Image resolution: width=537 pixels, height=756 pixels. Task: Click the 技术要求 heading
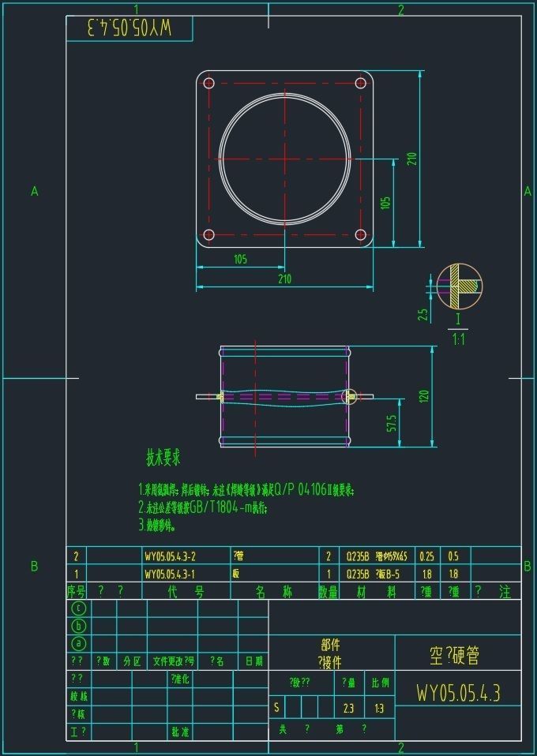[163, 458]
